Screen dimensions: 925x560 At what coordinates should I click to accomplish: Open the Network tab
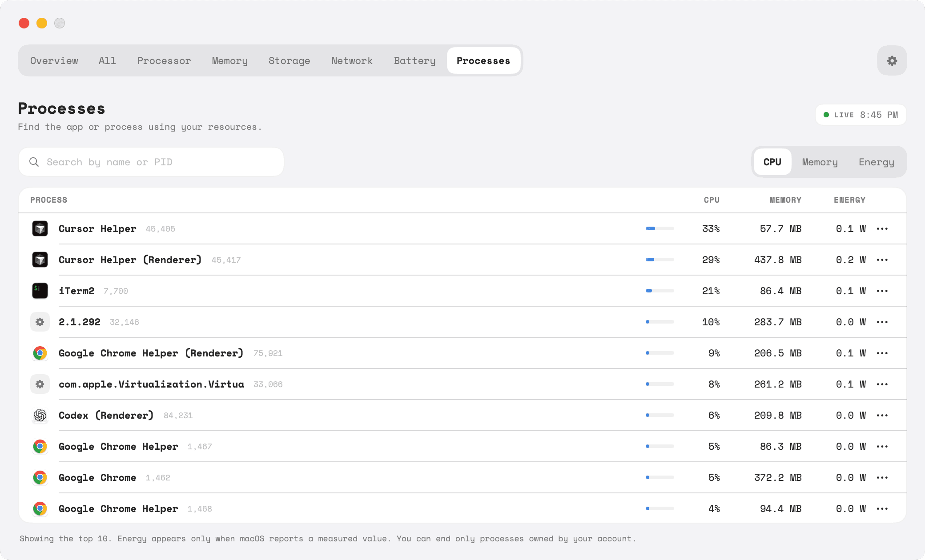(352, 60)
